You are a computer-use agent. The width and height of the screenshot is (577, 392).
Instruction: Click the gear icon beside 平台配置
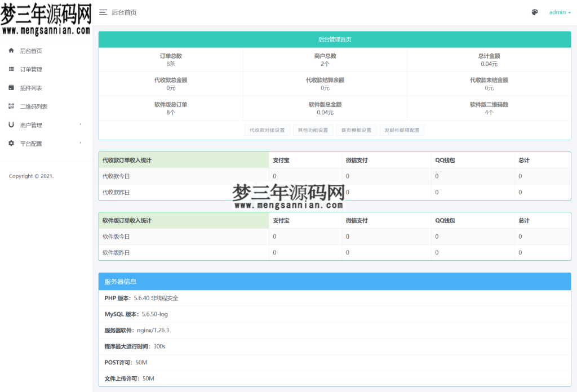[11, 144]
